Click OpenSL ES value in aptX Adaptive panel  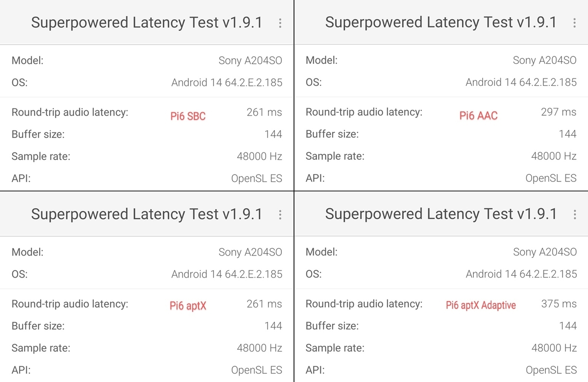pyautogui.click(x=551, y=370)
